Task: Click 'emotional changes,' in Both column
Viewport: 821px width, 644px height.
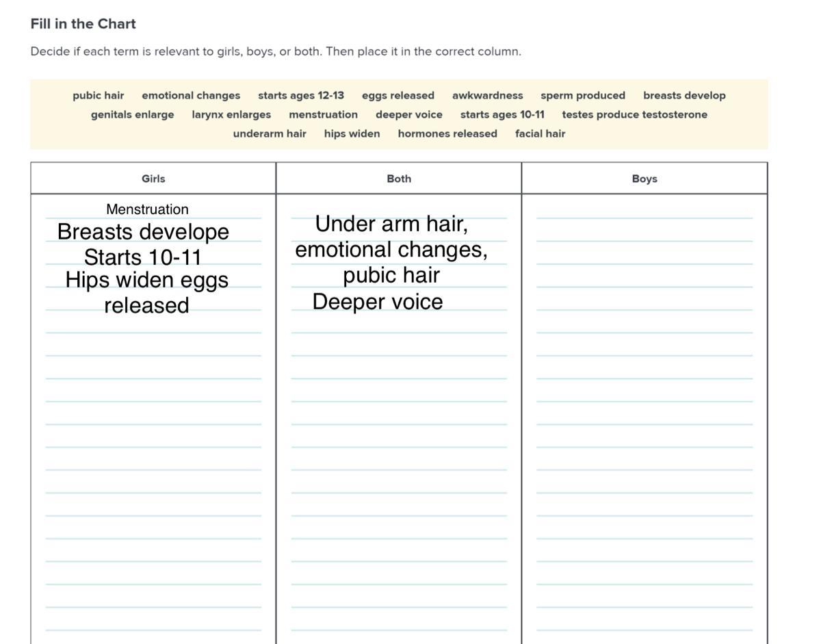Action: [391, 250]
